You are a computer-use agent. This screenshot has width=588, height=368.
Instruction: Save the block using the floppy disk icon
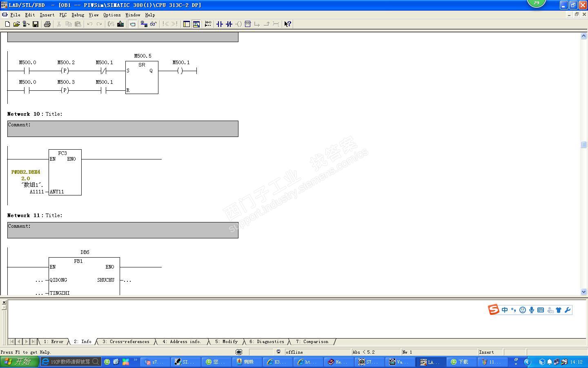36,24
